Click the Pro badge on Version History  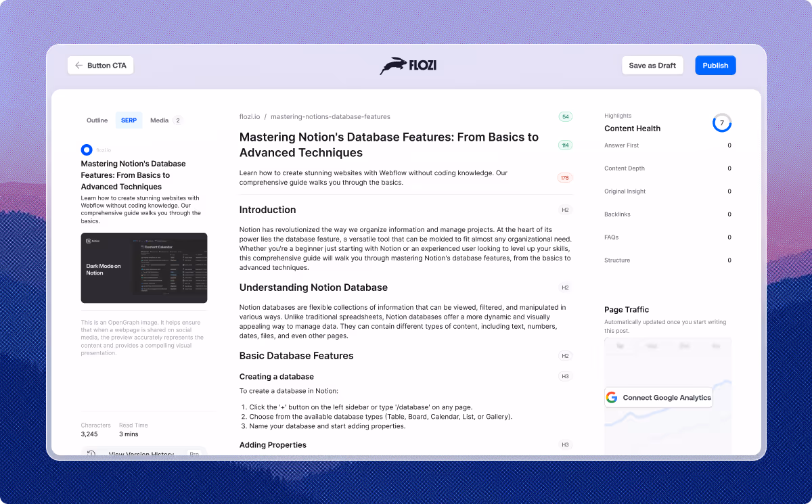(x=194, y=455)
